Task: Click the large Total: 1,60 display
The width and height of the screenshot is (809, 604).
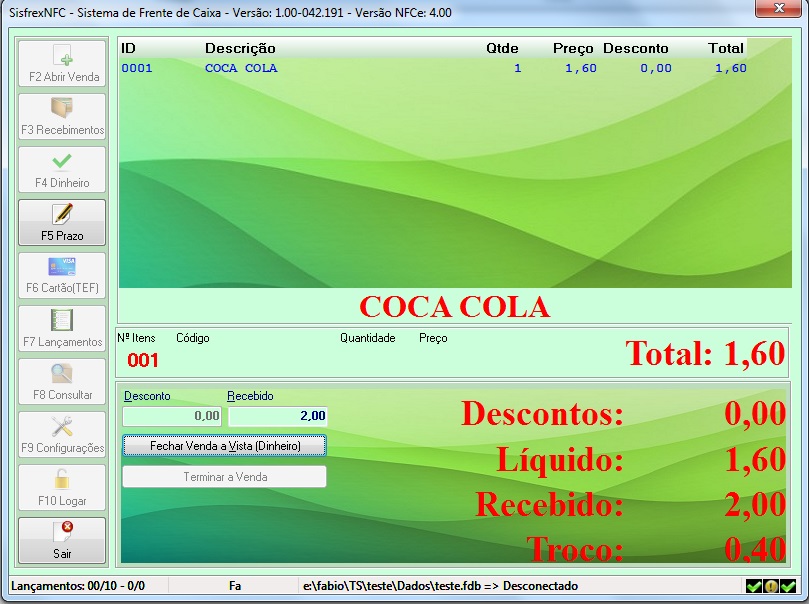Action: click(x=705, y=353)
